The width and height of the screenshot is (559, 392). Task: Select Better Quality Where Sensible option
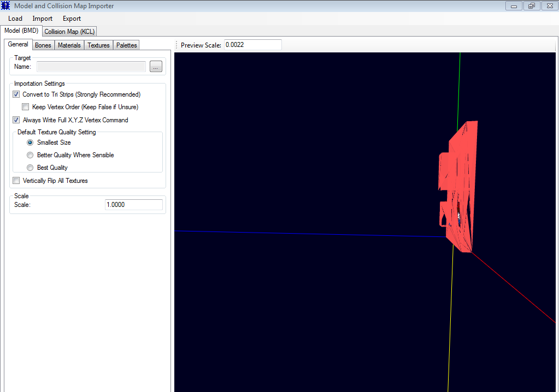[30, 155]
